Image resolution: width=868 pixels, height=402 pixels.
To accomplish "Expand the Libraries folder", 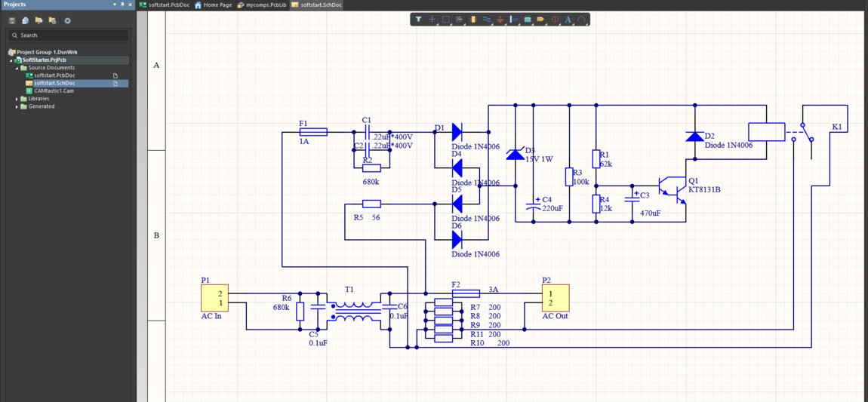I will 17,99.
